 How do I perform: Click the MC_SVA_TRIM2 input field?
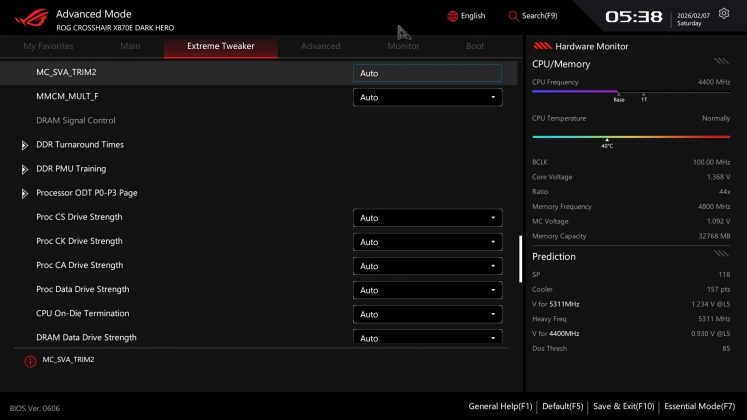(x=427, y=73)
